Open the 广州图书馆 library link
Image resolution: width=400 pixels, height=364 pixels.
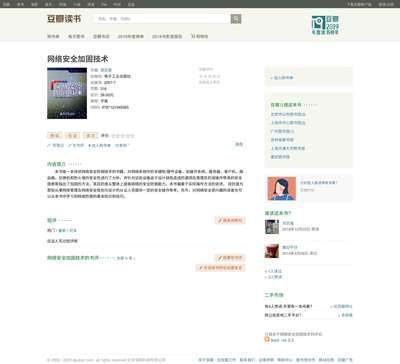(x=282, y=131)
